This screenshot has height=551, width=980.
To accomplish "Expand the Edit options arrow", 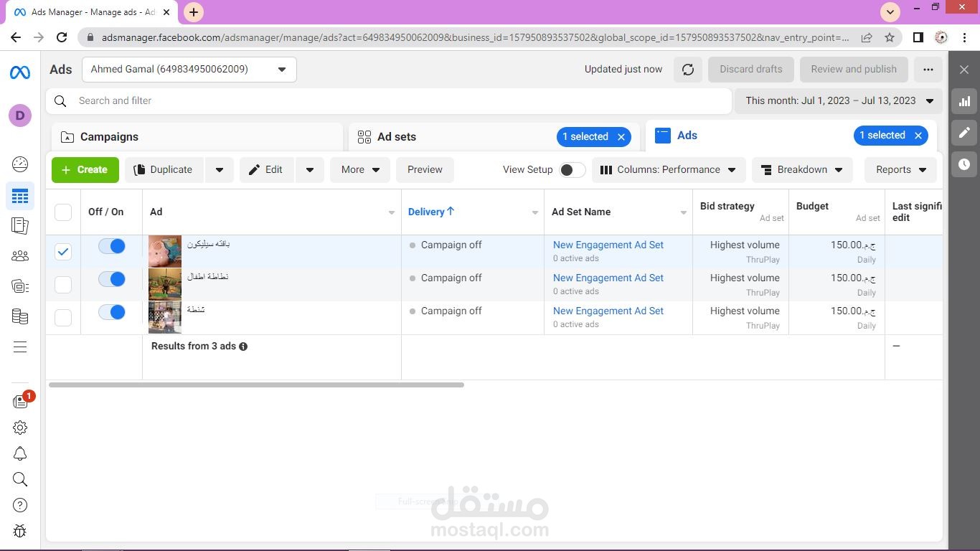I will tap(310, 170).
